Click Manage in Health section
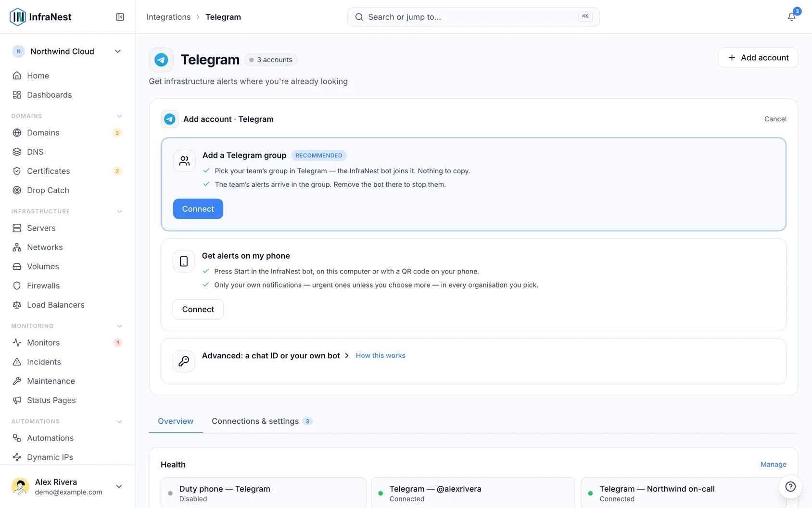The image size is (812, 508). tap(773, 464)
